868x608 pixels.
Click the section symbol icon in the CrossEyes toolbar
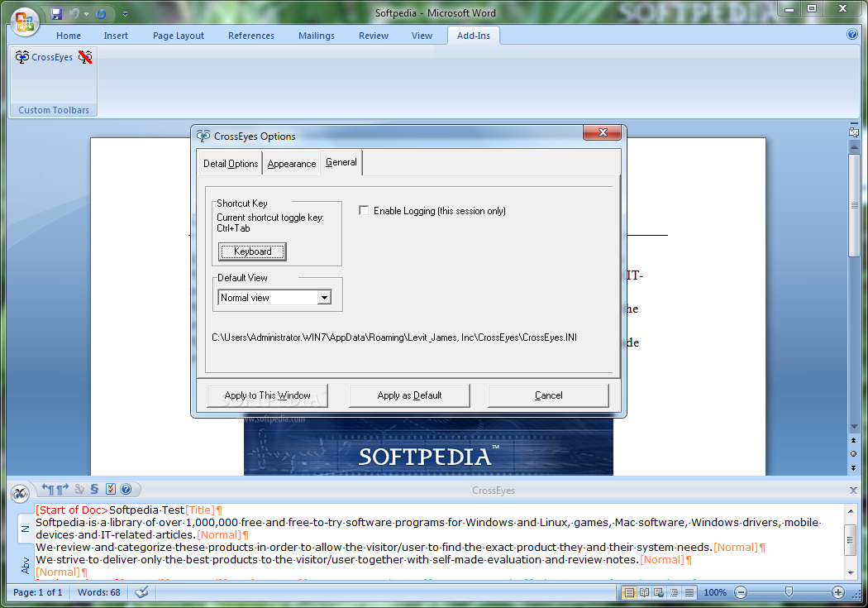pos(94,489)
